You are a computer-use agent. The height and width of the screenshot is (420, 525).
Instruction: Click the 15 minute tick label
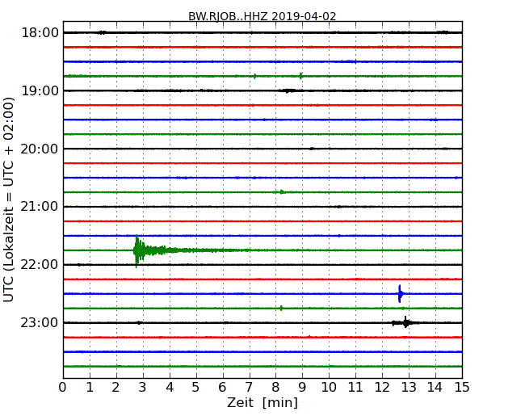(462, 388)
